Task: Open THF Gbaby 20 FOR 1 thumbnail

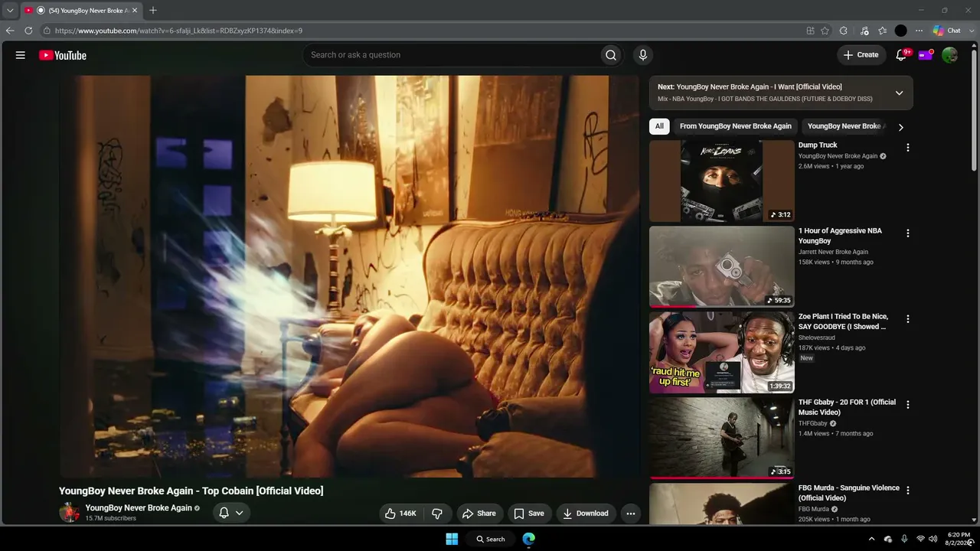Action: coord(722,438)
